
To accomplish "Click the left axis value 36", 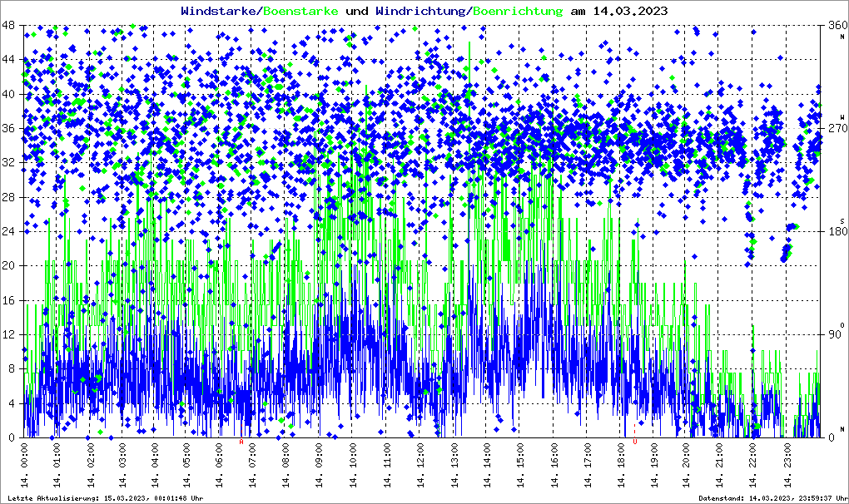I will point(8,128).
